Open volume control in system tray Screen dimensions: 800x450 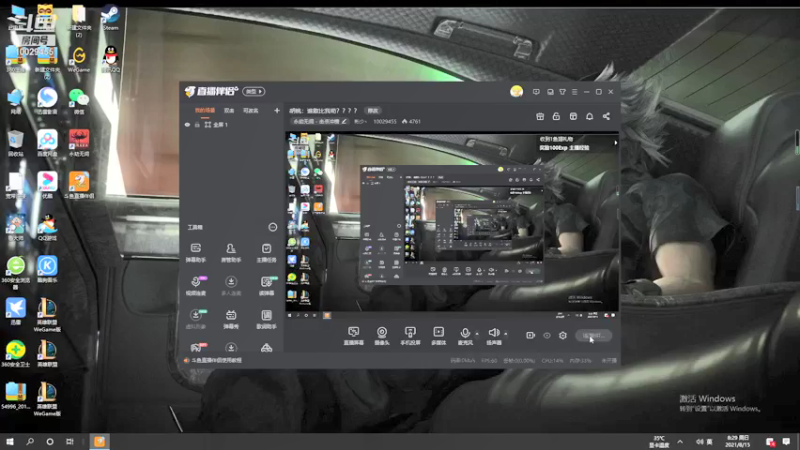(x=699, y=442)
